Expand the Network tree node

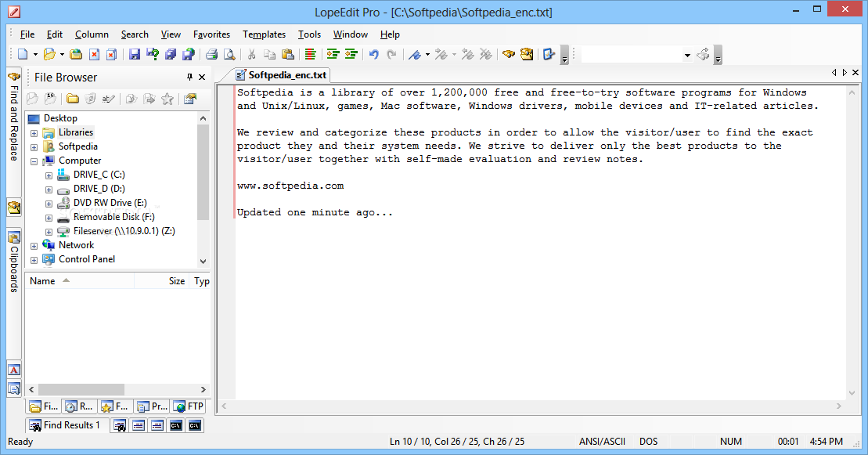click(34, 246)
